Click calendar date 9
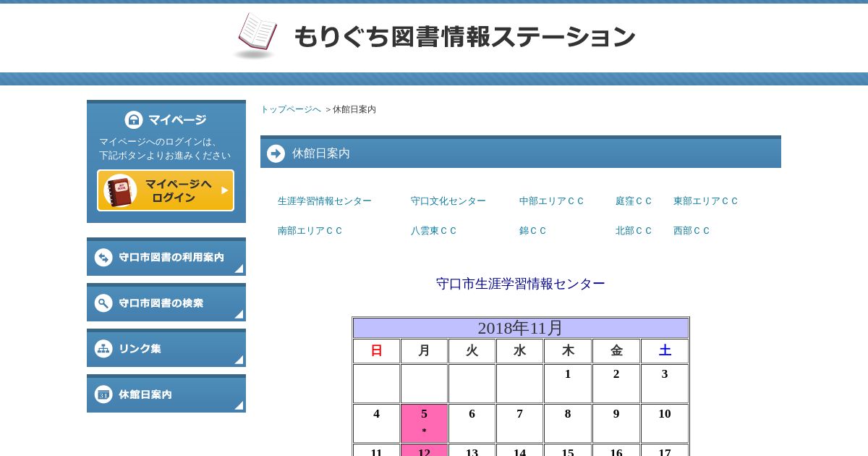The image size is (868, 456). 616,423
